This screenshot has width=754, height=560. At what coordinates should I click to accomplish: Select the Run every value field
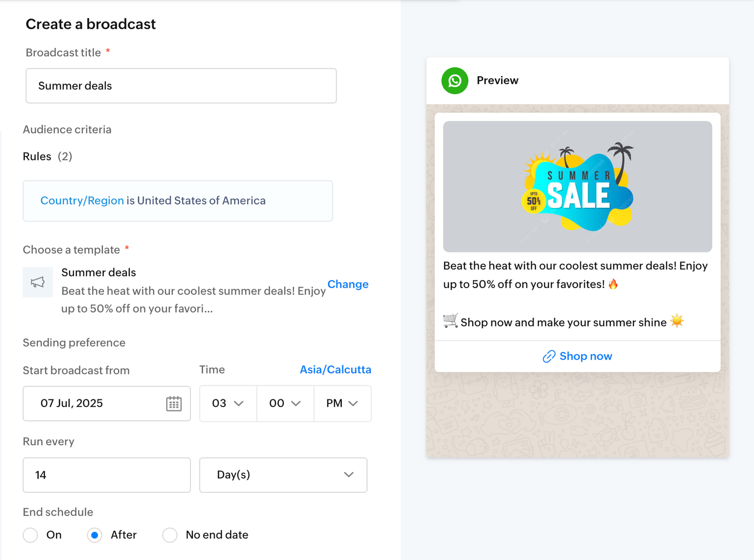pyautogui.click(x=107, y=474)
